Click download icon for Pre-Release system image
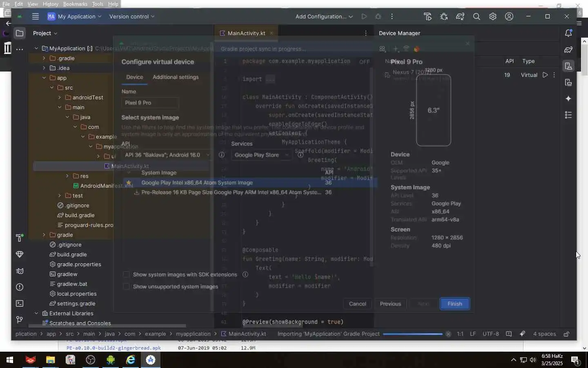Screen dimensions: 588x368 [136, 192]
